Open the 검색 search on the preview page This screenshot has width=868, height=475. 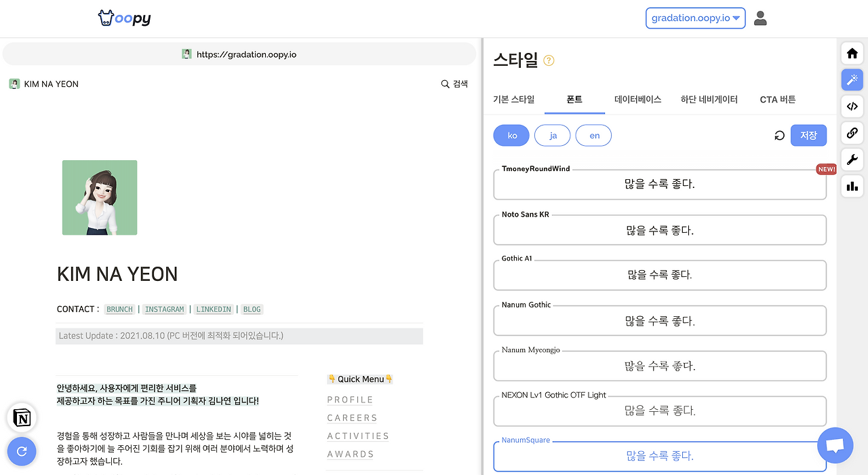click(454, 83)
